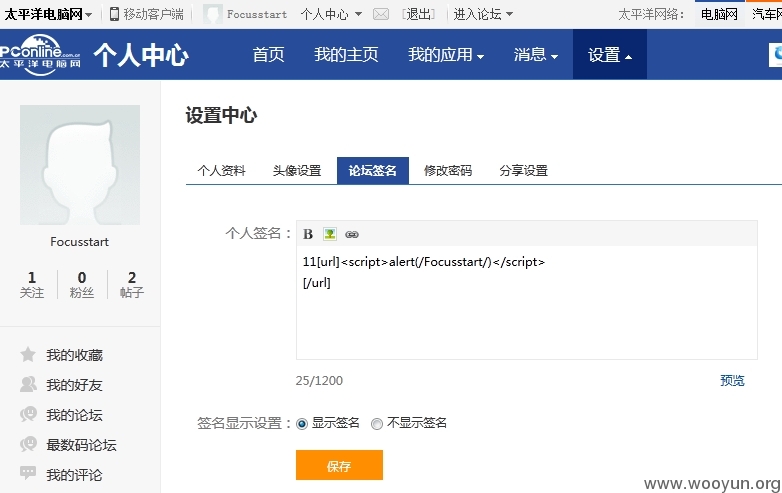Image resolution: width=782 pixels, height=493 pixels.
Task: Open 我的评论 in the sidebar
Action: (x=74, y=475)
